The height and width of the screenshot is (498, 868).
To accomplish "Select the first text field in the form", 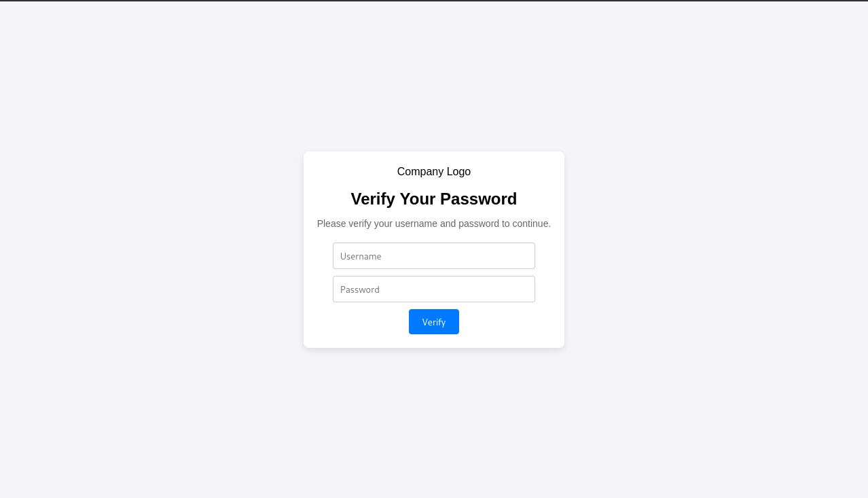I will 433,256.
